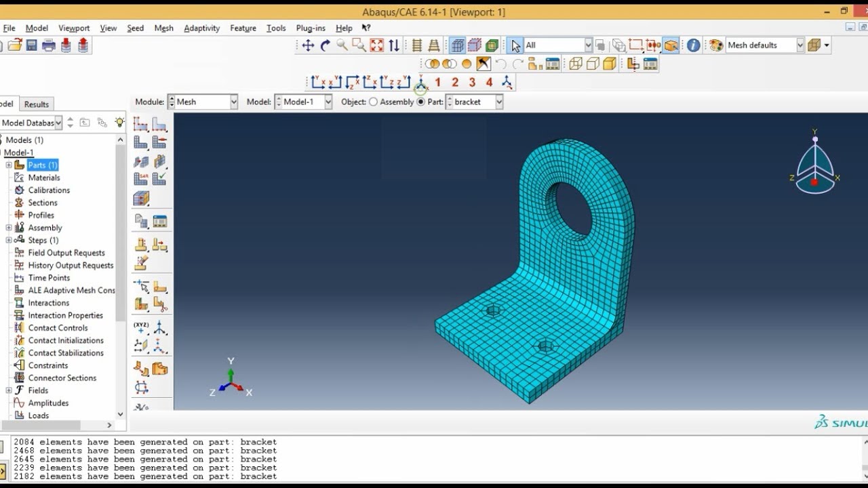Click the Print icon
This screenshot has width=868, height=488.
tap(48, 45)
